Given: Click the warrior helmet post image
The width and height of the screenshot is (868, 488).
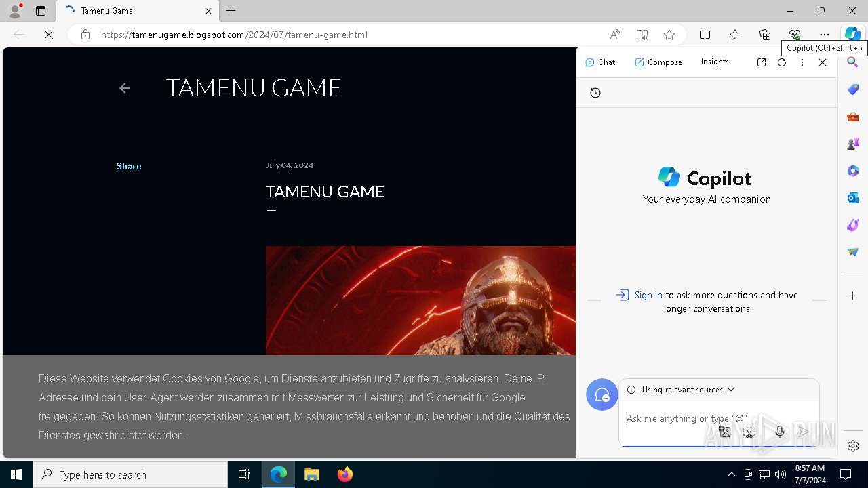Looking at the screenshot, I should [x=420, y=300].
